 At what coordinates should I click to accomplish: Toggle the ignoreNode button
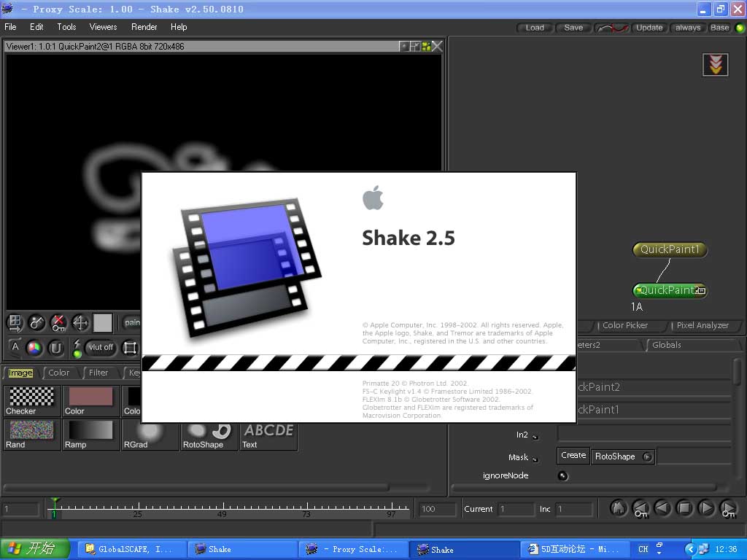click(562, 475)
